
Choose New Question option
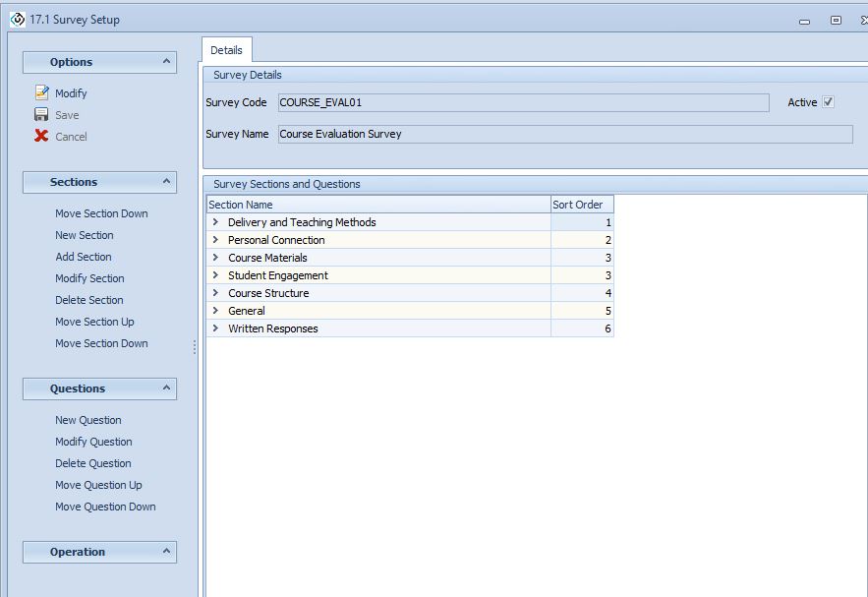click(x=88, y=420)
